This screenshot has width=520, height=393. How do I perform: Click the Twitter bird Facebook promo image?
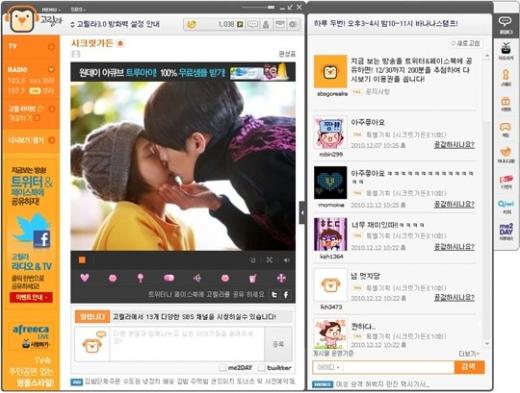point(32,230)
